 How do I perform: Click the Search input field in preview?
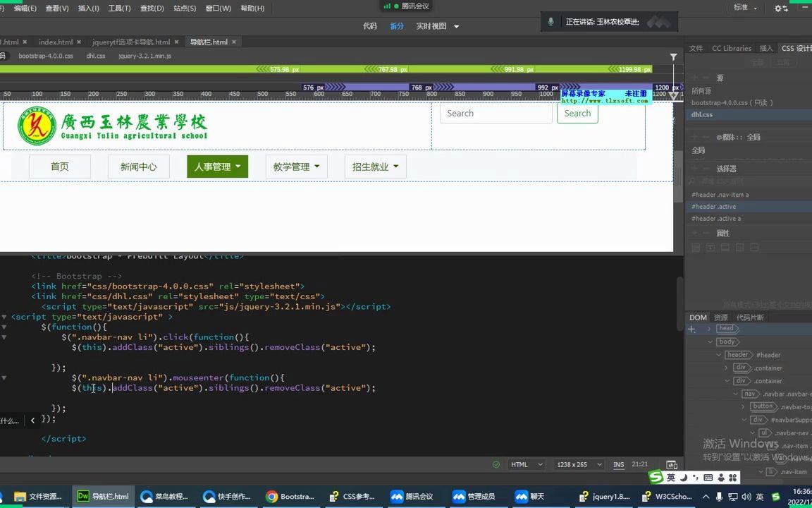pyautogui.click(x=496, y=113)
